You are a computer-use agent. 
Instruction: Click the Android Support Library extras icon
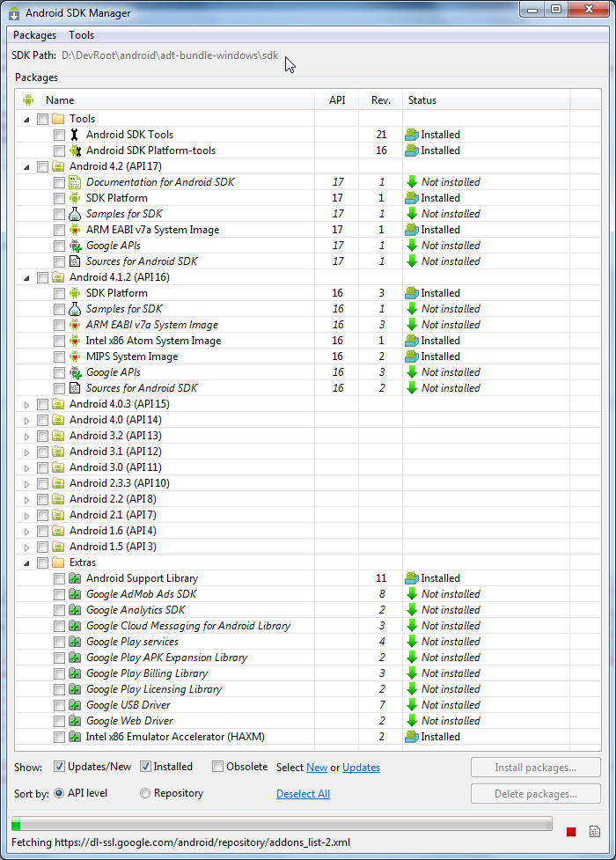tap(75, 578)
